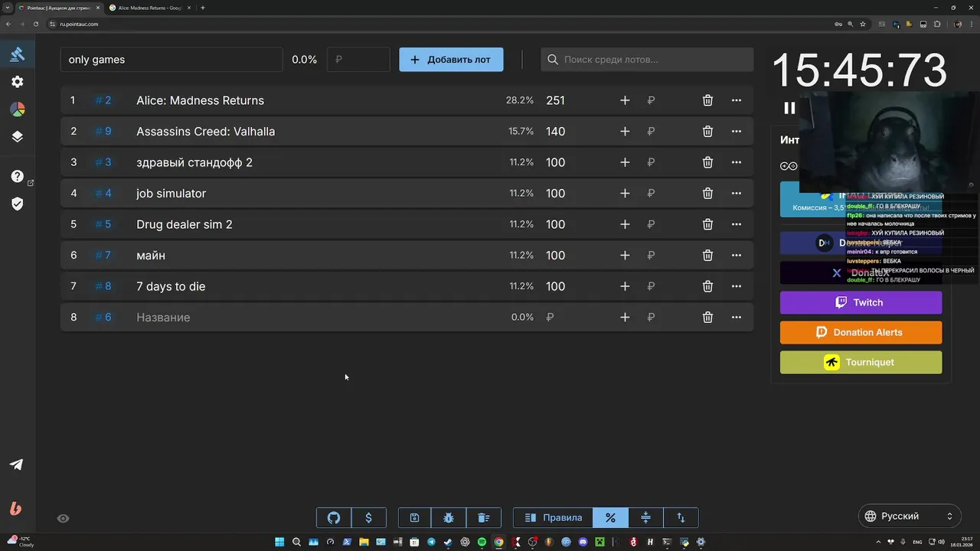Add amount plus for Alice: Madness Returns
The image size is (980, 551).
pos(625,100)
